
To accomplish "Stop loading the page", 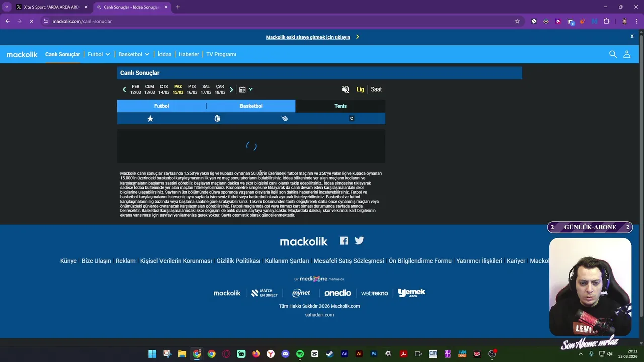I will (31, 21).
